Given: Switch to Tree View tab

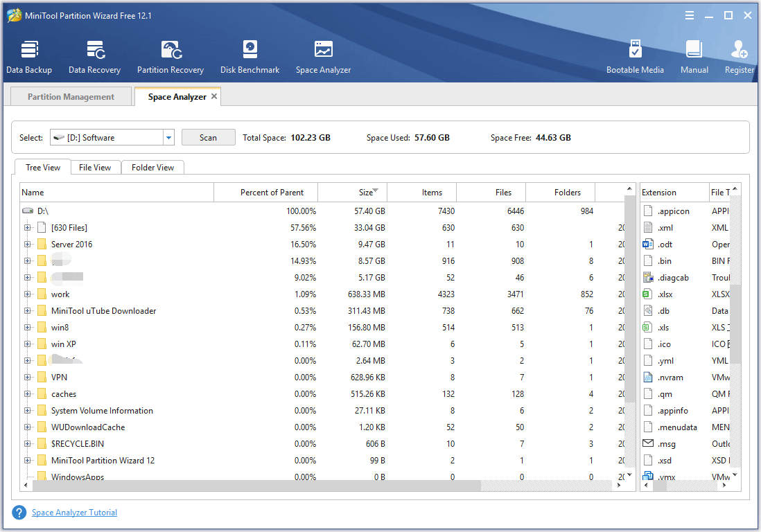Looking at the screenshot, I should (x=43, y=168).
